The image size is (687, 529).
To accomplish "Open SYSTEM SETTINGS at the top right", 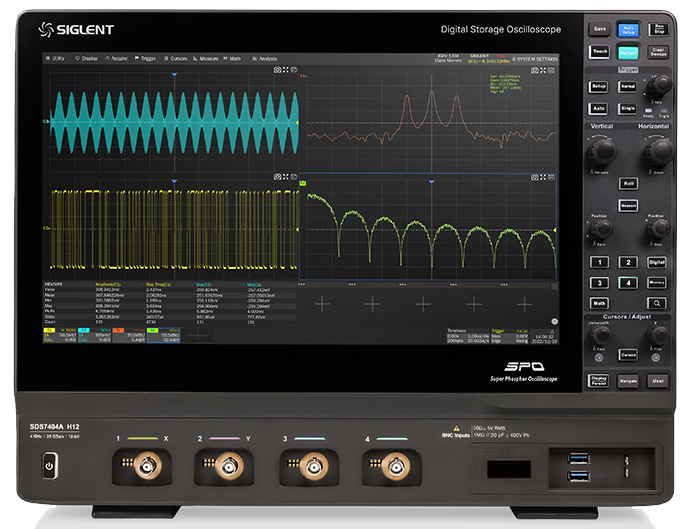I will (x=535, y=59).
